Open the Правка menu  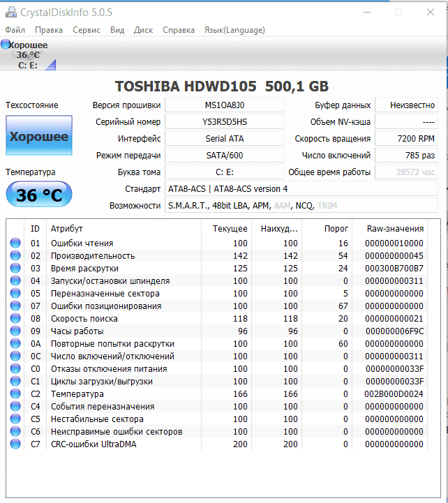pos(49,30)
